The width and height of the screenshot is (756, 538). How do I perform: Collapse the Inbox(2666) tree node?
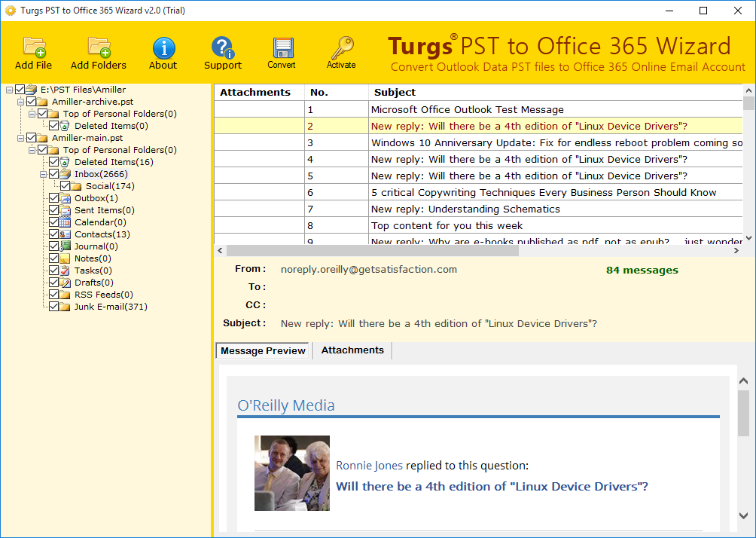[x=44, y=174]
